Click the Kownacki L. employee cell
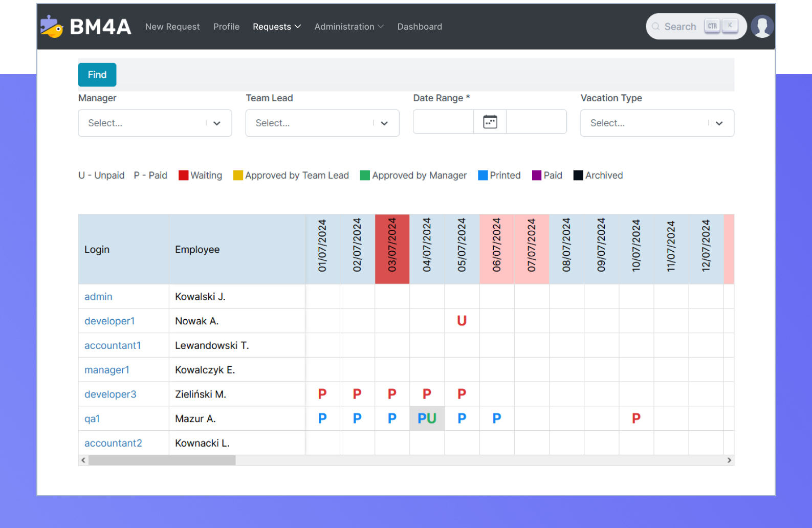The image size is (812, 528). (x=237, y=443)
